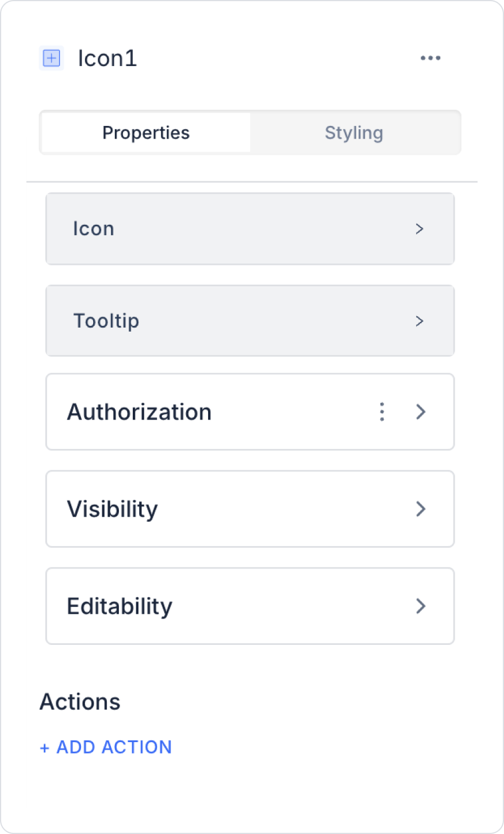Image resolution: width=504 pixels, height=834 pixels.
Task: Expand the Authorization section chevron
Action: tap(421, 412)
